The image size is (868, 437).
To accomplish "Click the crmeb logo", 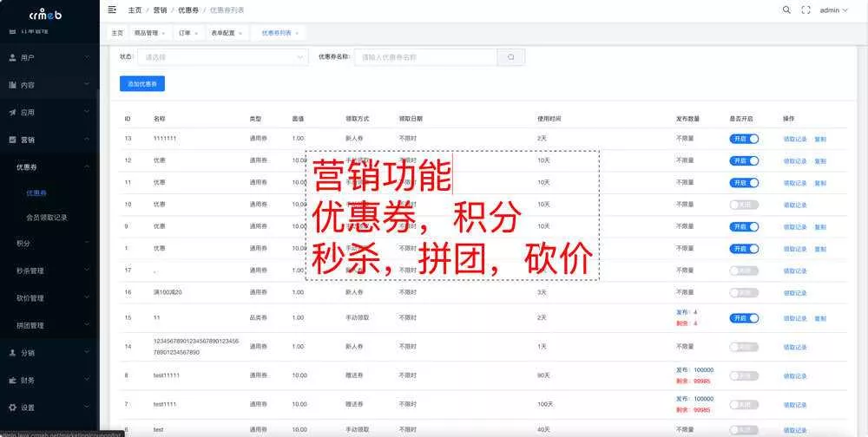I will pos(45,13).
